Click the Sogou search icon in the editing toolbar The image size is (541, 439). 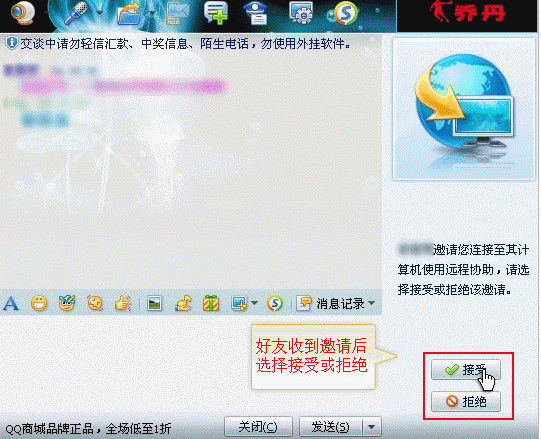[275, 303]
